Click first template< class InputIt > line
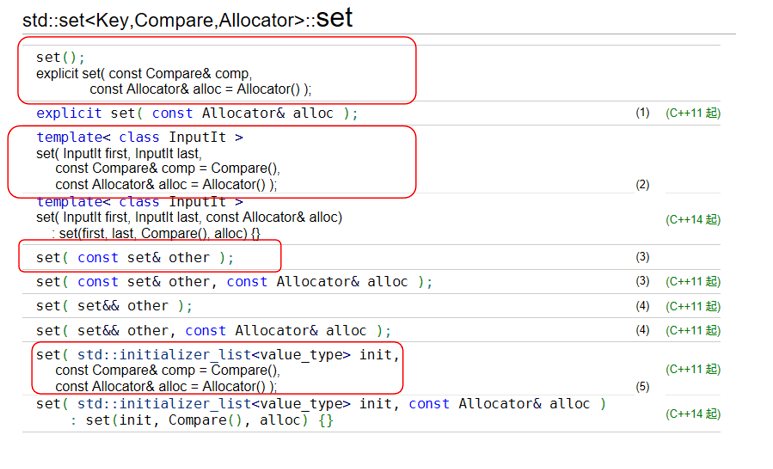The height and width of the screenshot is (469, 773). tap(139, 137)
